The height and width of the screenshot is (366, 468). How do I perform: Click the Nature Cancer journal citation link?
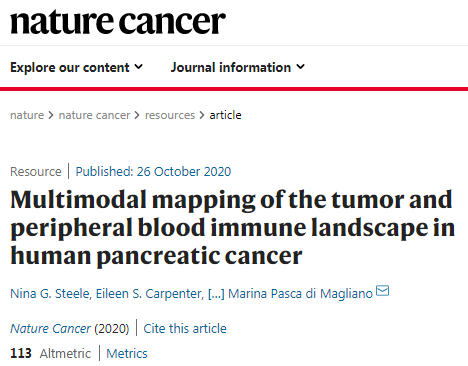(x=50, y=329)
